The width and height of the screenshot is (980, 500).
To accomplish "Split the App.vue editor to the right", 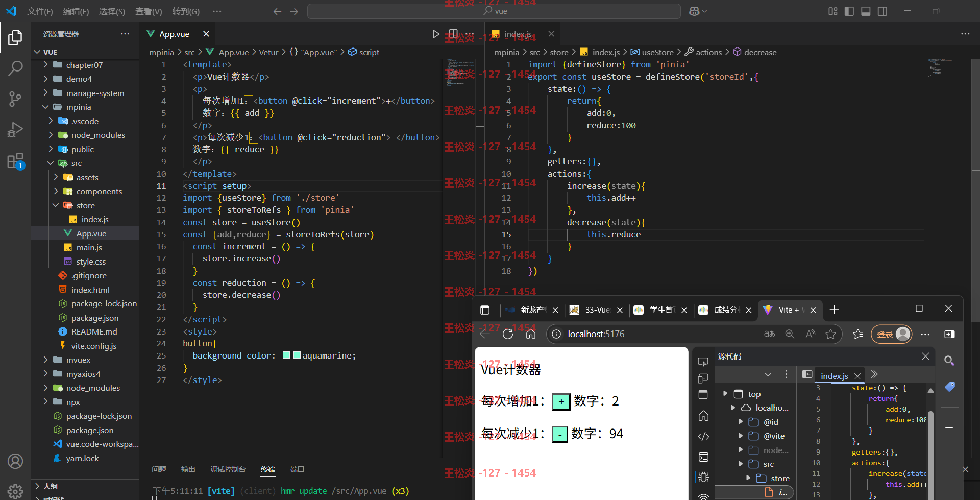I will coord(453,34).
